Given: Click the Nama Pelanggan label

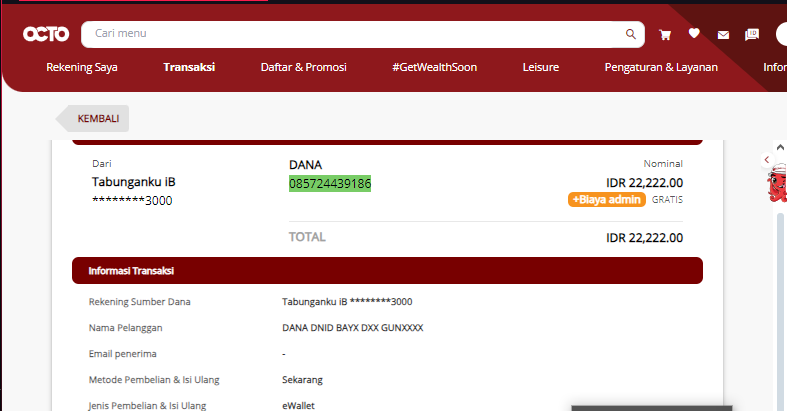Looking at the screenshot, I should coord(125,328).
